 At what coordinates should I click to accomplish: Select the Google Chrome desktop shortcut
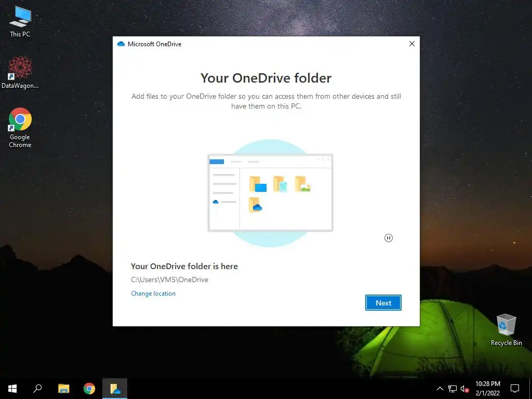pyautogui.click(x=20, y=128)
